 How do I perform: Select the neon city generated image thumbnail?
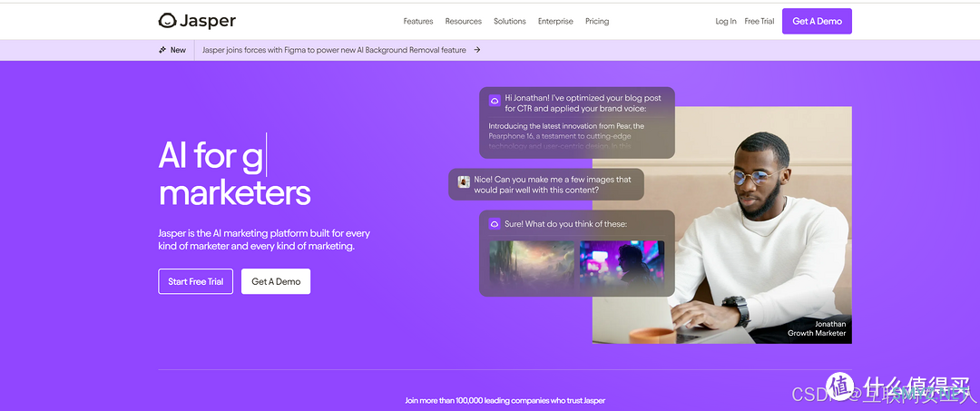point(622,265)
